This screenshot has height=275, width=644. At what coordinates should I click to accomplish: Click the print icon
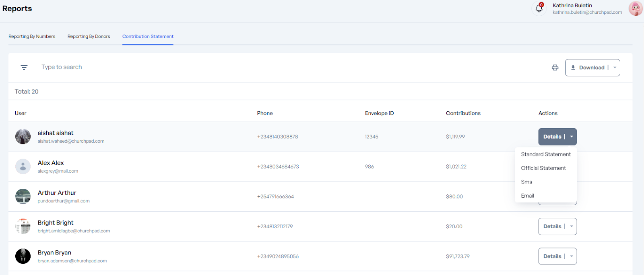point(555,68)
